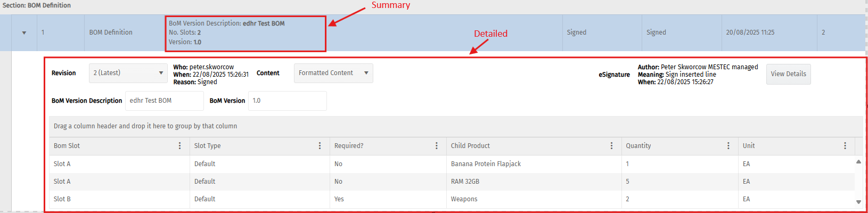Click the View Details button
The image size is (868, 213).
788,74
